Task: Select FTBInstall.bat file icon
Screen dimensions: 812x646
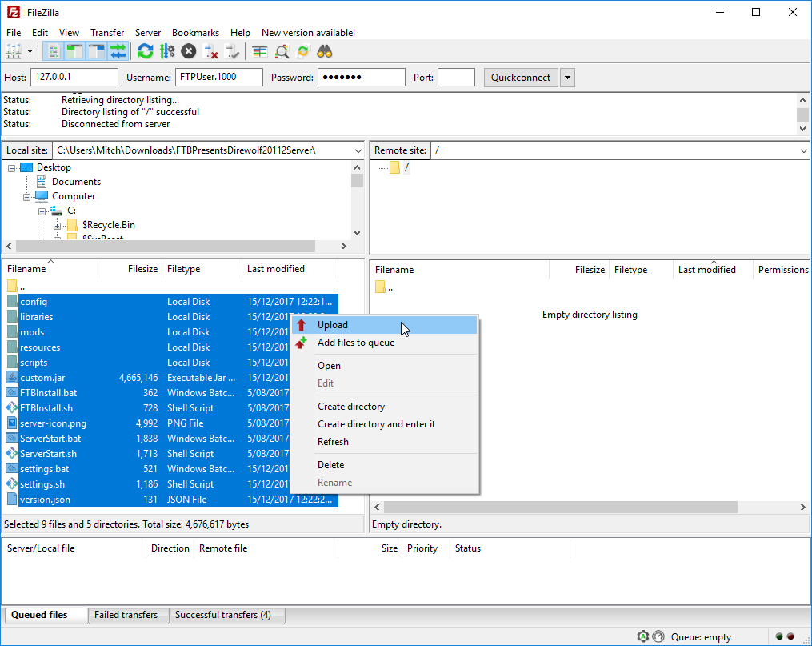Action: pos(12,393)
